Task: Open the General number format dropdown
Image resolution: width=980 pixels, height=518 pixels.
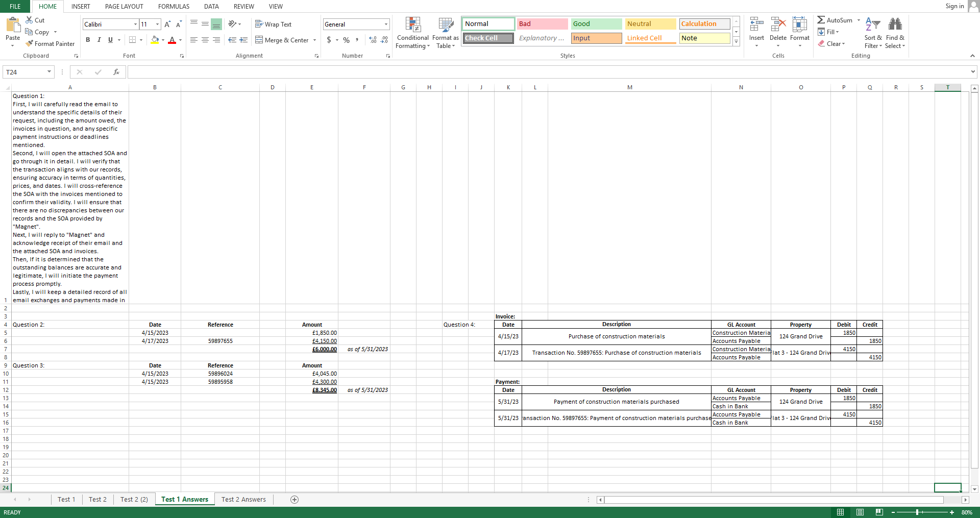Action: (x=386, y=24)
